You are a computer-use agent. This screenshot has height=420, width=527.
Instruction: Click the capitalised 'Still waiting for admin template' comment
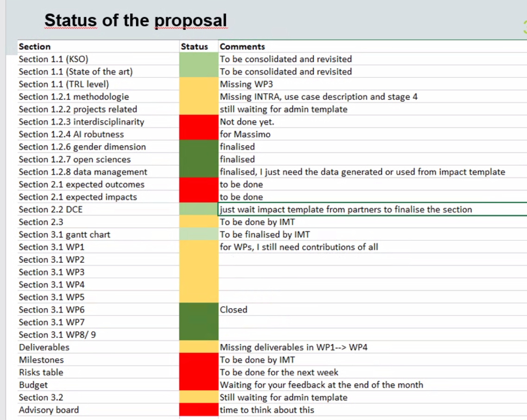coord(284,397)
